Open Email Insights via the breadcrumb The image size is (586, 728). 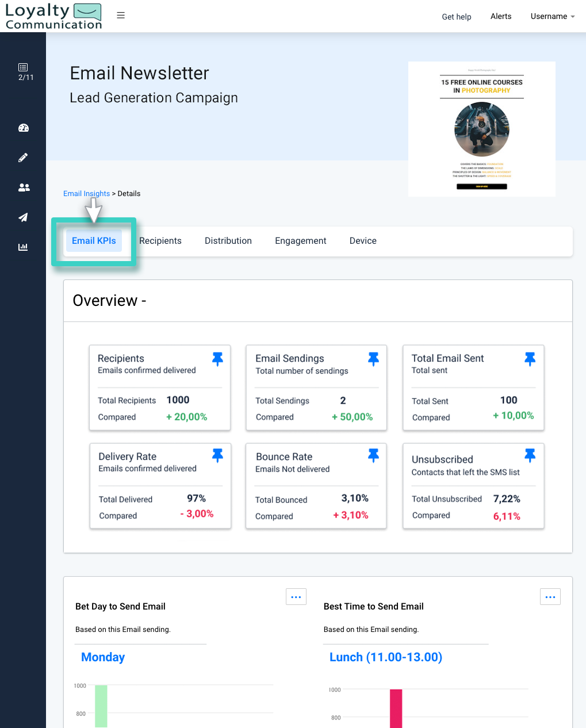click(86, 193)
